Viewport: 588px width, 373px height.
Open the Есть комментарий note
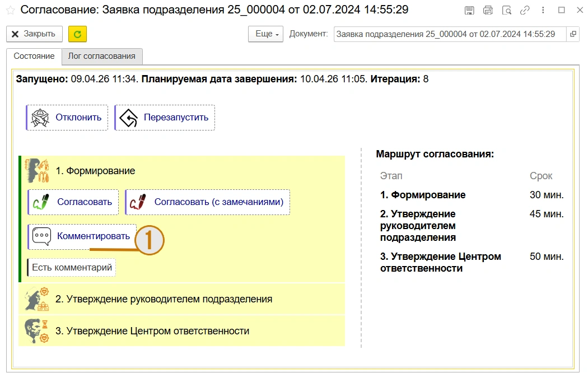pos(72,268)
